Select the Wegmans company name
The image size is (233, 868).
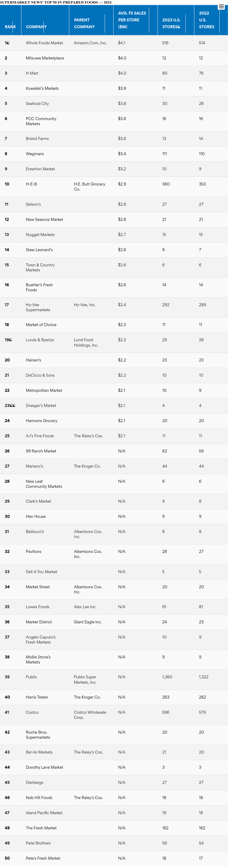pos(35,154)
